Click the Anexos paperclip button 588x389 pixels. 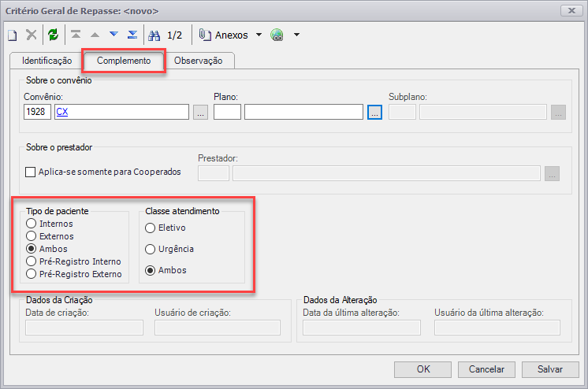[x=224, y=35]
